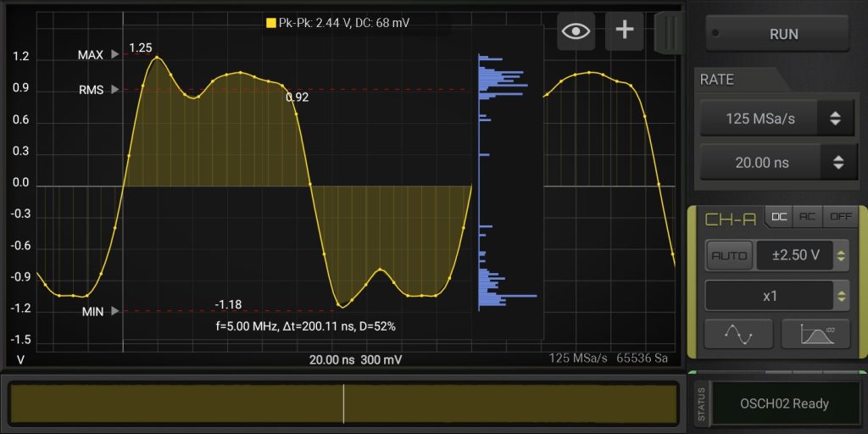Click the OSCH02 Ready status display
The width and height of the screenshot is (868, 434).
point(784,403)
